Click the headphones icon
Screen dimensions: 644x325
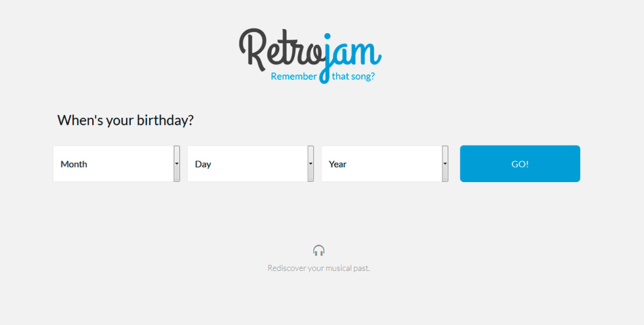pos(319,251)
